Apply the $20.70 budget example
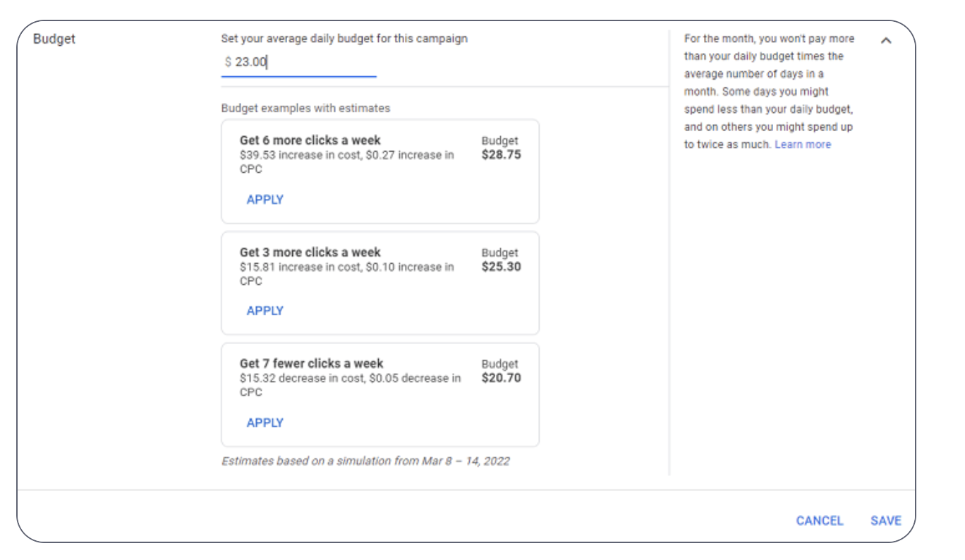The image size is (965, 560). click(x=265, y=423)
